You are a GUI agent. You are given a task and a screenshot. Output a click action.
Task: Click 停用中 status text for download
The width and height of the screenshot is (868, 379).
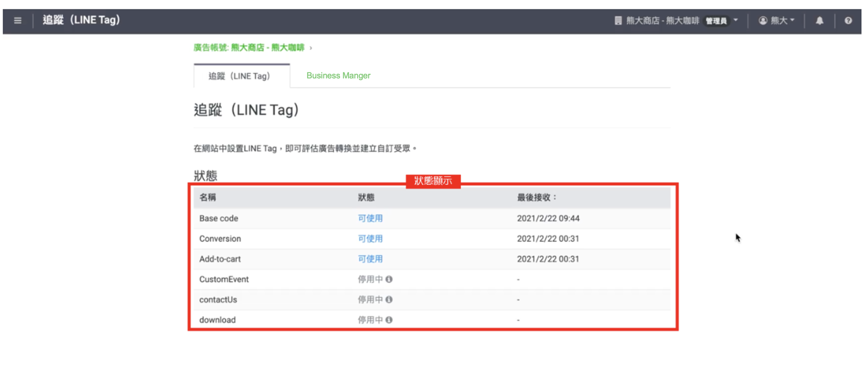370,320
